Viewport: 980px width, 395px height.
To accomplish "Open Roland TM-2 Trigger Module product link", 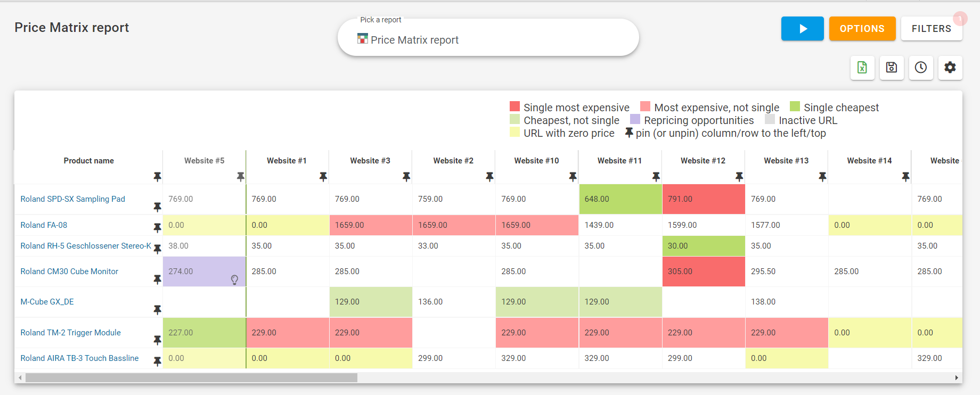I will coord(70,333).
